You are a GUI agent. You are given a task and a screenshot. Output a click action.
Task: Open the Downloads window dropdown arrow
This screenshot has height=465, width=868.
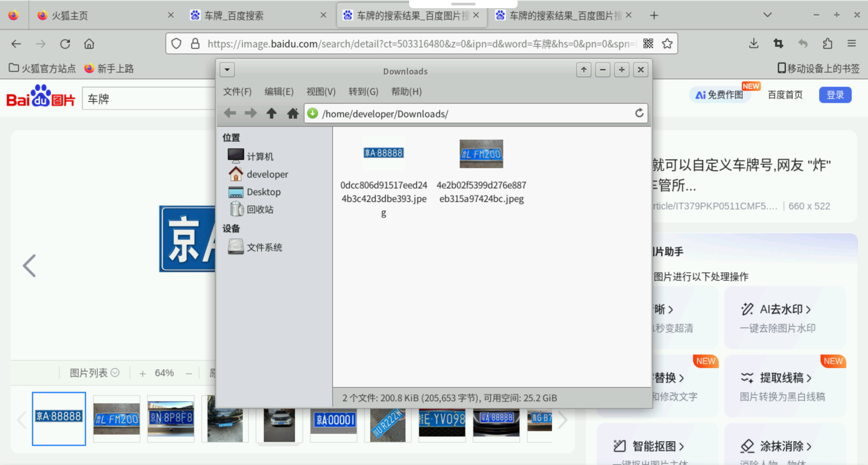tap(227, 70)
